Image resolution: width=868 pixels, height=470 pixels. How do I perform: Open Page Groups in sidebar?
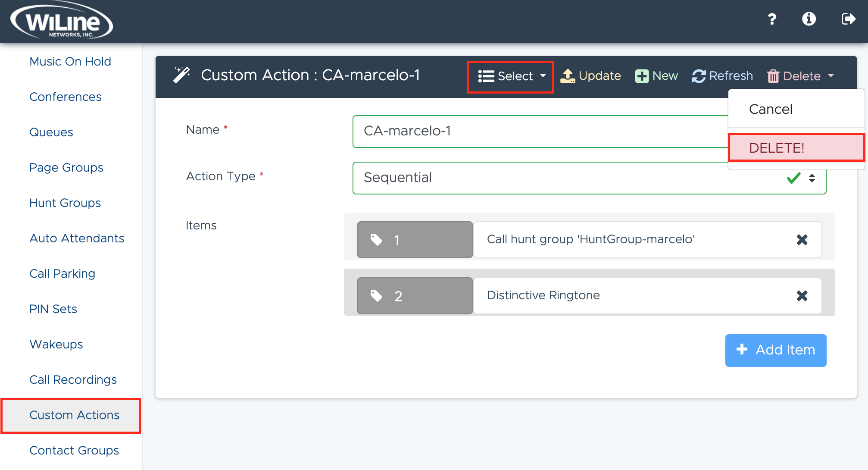[x=66, y=168]
